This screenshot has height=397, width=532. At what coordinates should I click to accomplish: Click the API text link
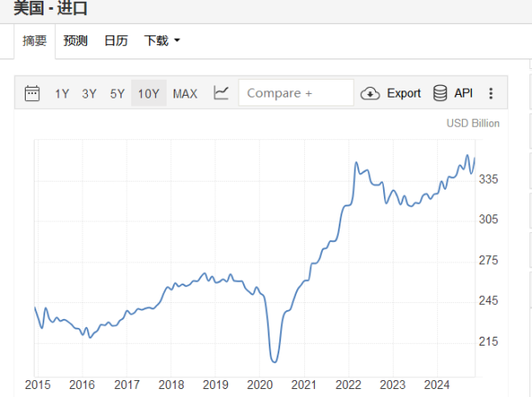click(464, 93)
